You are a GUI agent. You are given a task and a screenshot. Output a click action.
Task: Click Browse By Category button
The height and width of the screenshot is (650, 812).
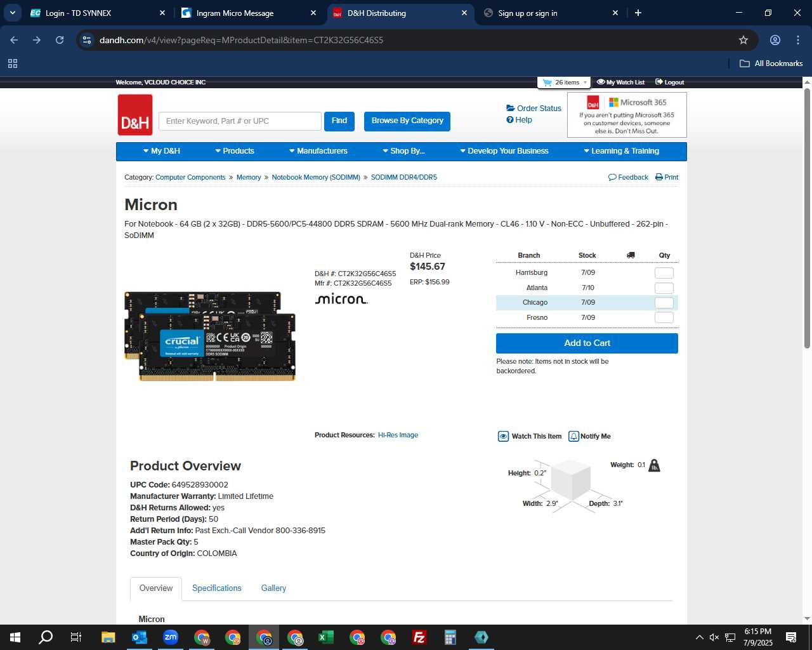[407, 121]
